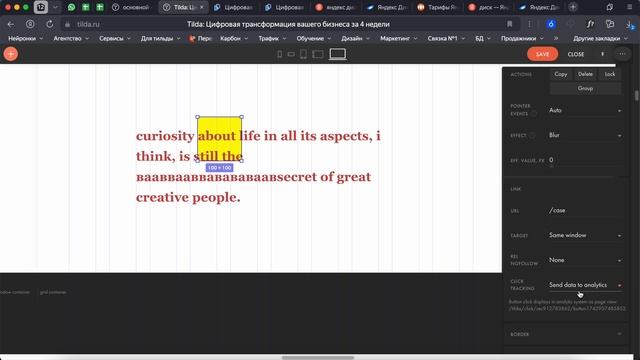The width and height of the screenshot is (640, 360).
Task: Open the Дизайн bookmarks menu
Action: coord(355,38)
